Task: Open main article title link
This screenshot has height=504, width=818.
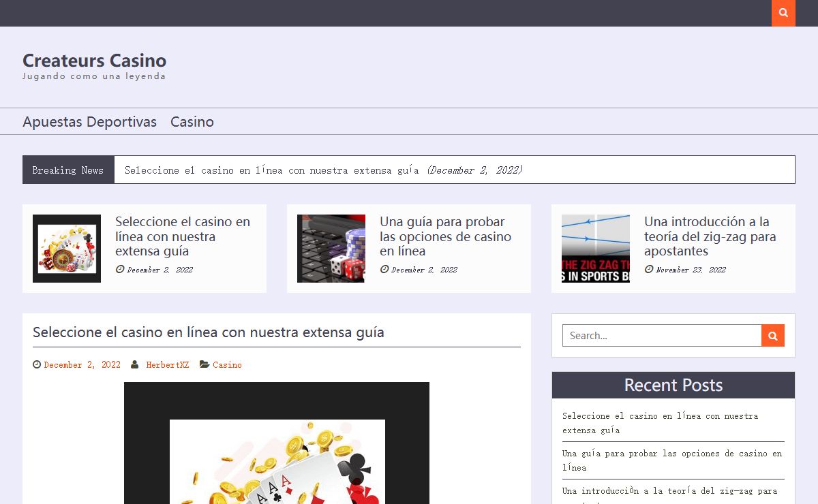Action: click(209, 332)
